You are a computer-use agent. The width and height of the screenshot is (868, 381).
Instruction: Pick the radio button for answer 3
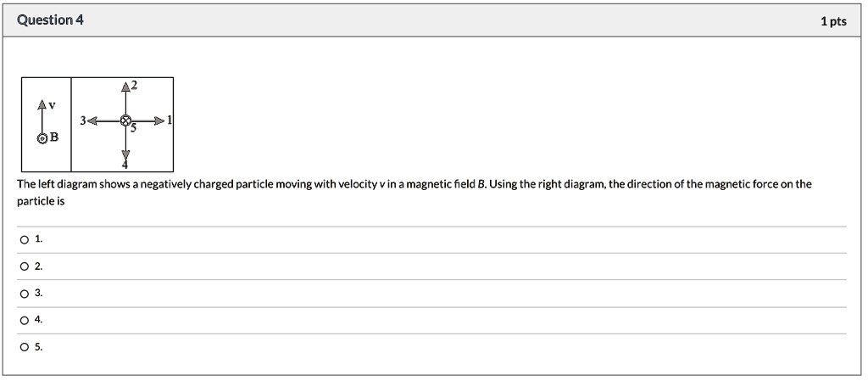point(24,294)
